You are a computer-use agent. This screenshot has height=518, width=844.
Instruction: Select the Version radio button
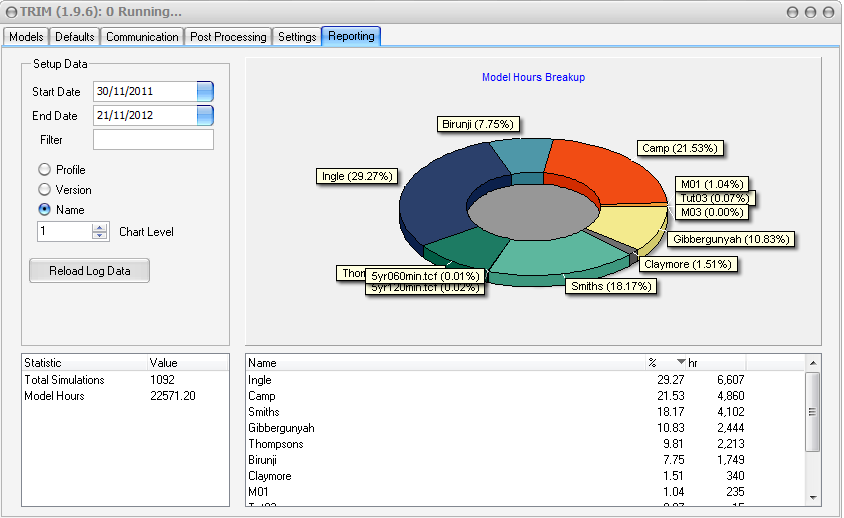tap(45, 190)
